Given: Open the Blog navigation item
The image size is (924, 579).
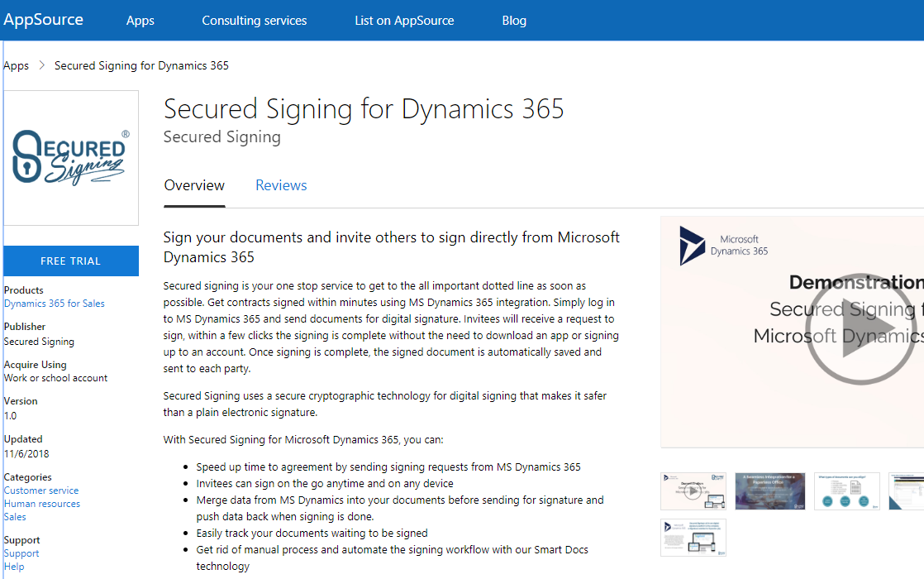Looking at the screenshot, I should [514, 21].
